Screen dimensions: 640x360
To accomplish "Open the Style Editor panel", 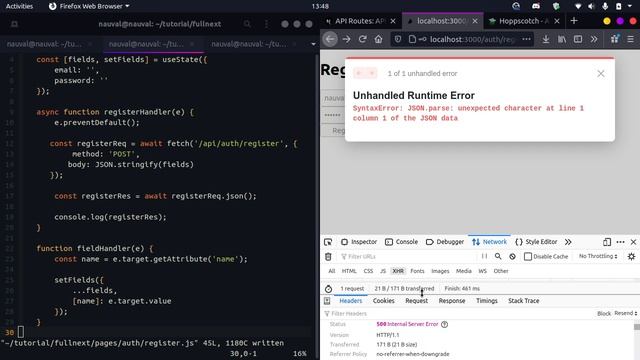I will click(x=536, y=242).
